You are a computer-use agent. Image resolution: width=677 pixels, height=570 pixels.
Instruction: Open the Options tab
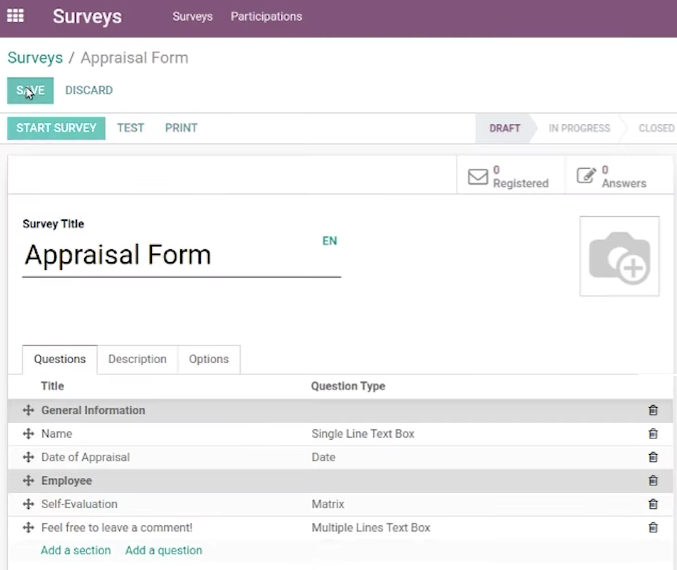209,359
